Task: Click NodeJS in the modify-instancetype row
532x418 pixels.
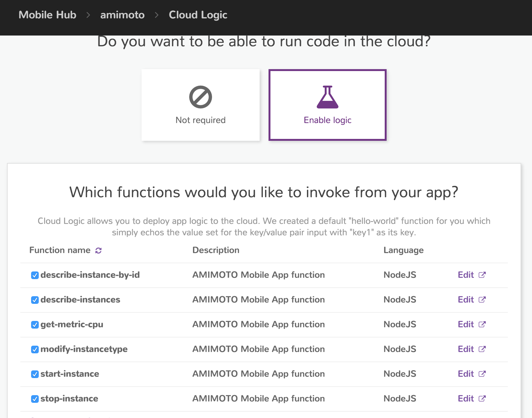Action: [400, 349]
